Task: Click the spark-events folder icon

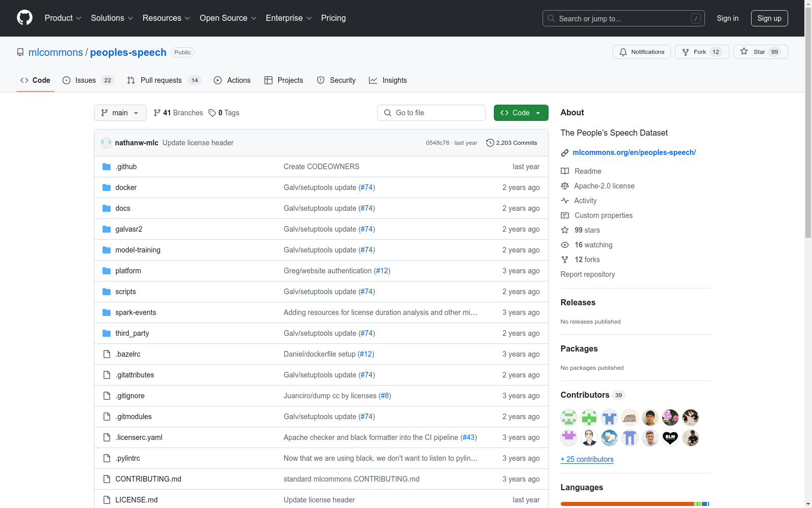Action: pyautogui.click(x=107, y=312)
